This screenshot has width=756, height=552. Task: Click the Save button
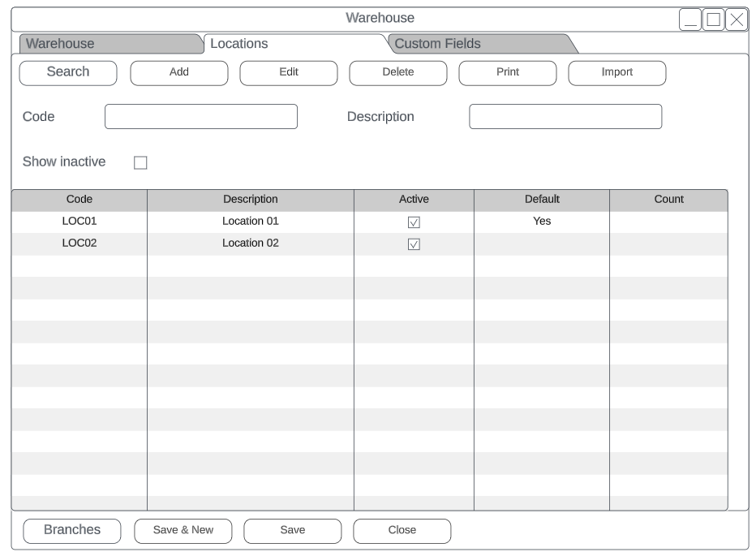(x=292, y=531)
